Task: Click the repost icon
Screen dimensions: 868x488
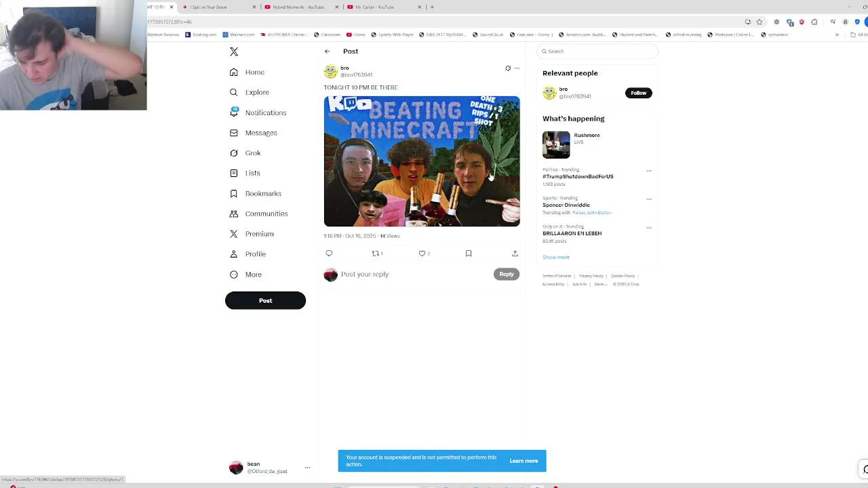Action: 376,253
